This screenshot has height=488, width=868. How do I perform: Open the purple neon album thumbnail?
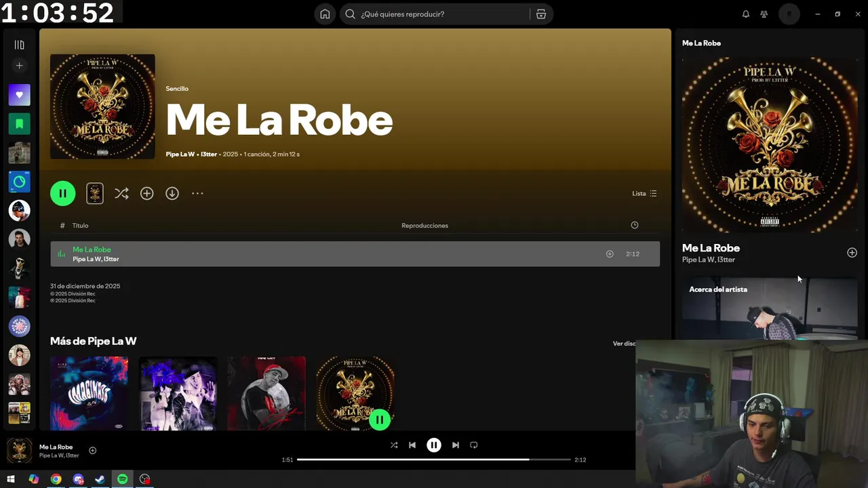click(178, 393)
